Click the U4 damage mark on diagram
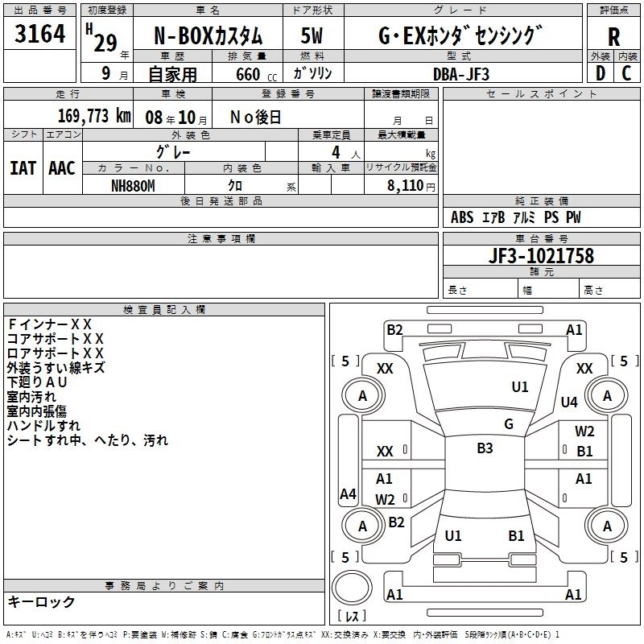 tap(569, 402)
